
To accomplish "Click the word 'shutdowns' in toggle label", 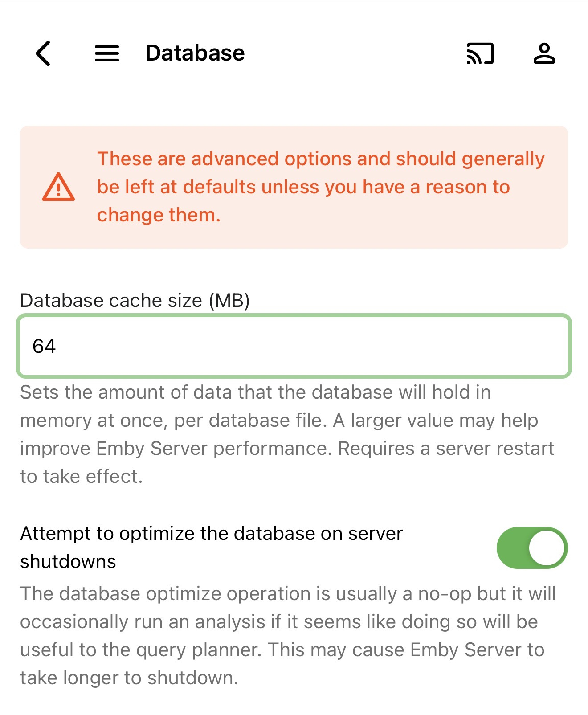I will (x=68, y=562).
